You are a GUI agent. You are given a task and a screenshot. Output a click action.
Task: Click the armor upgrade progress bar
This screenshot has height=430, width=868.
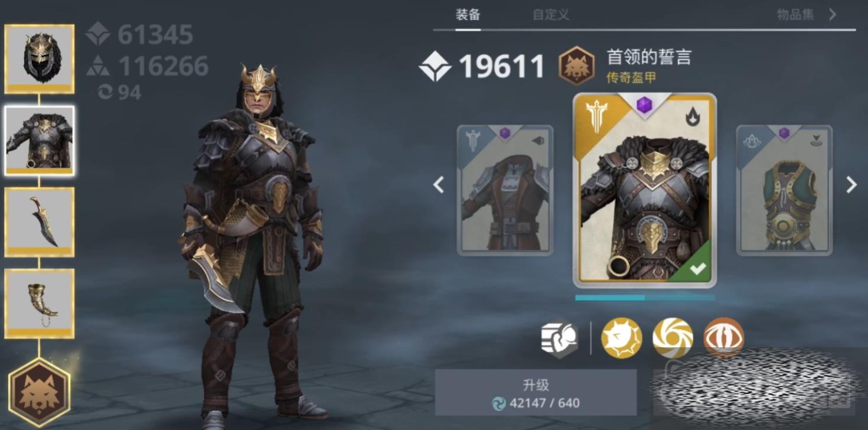tap(645, 298)
